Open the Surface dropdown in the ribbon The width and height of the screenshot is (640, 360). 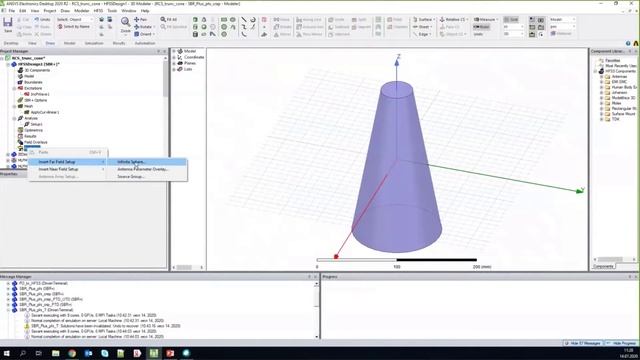[424, 20]
